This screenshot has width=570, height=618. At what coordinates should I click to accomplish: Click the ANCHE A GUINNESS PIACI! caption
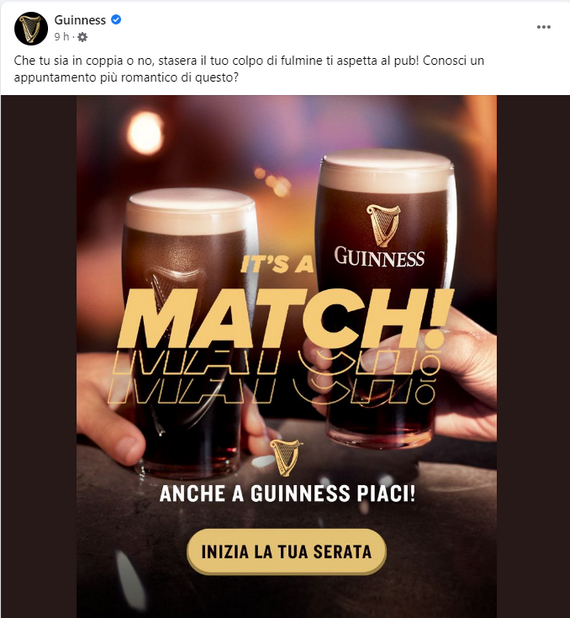coord(287,493)
